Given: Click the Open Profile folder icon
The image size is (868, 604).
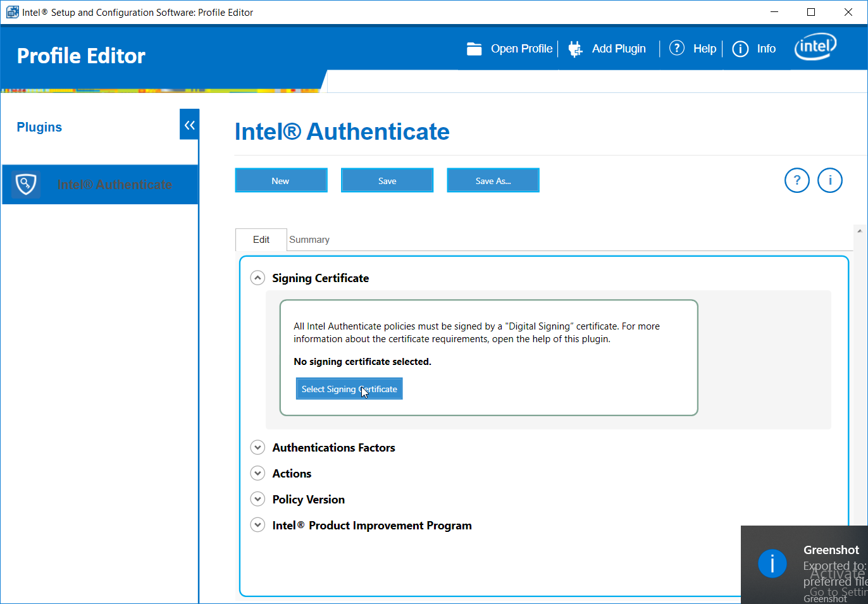Looking at the screenshot, I should 474,49.
